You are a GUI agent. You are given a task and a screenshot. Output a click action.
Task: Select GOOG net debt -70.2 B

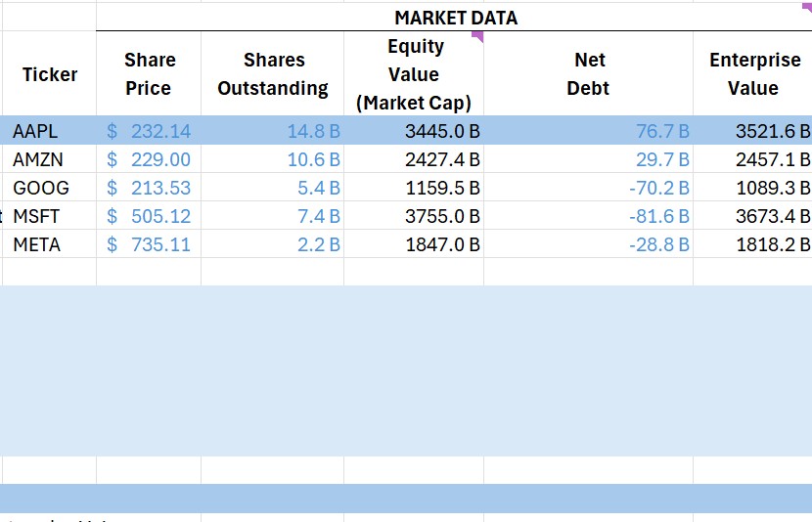(658, 188)
